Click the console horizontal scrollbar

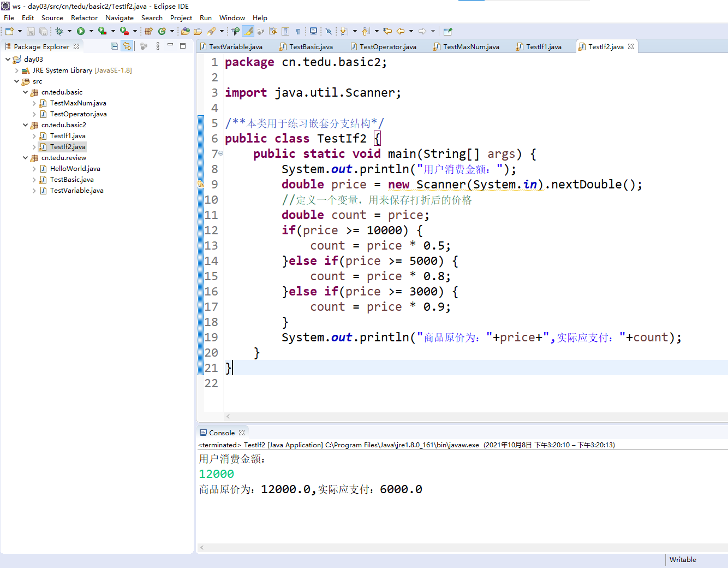(x=462, y=547)
